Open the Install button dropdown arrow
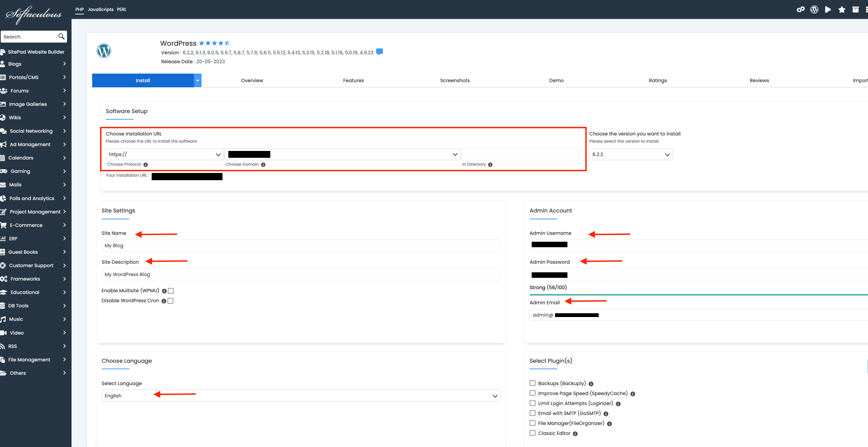 [198, 80]
